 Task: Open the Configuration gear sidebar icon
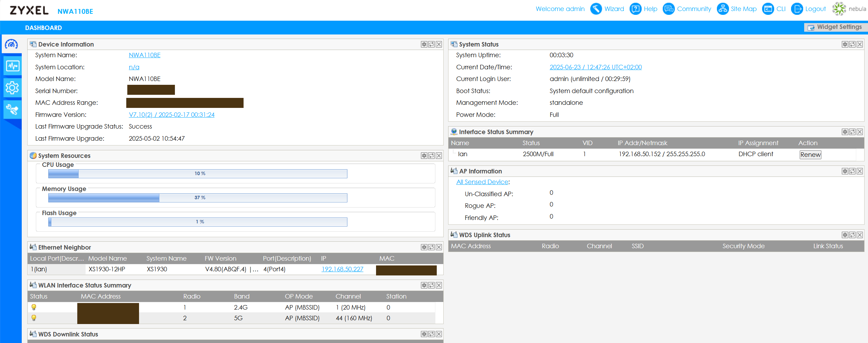(x=12, y=88)
